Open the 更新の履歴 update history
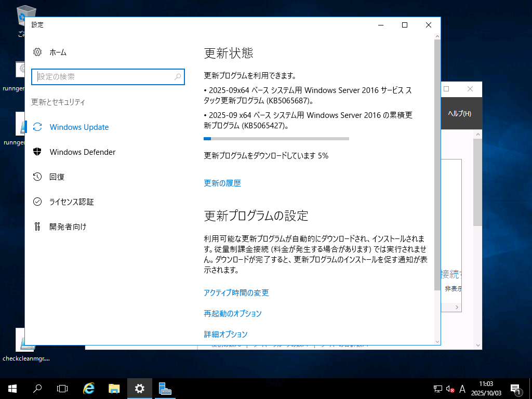This screenshot has height=399, width=532. [222, 183]
